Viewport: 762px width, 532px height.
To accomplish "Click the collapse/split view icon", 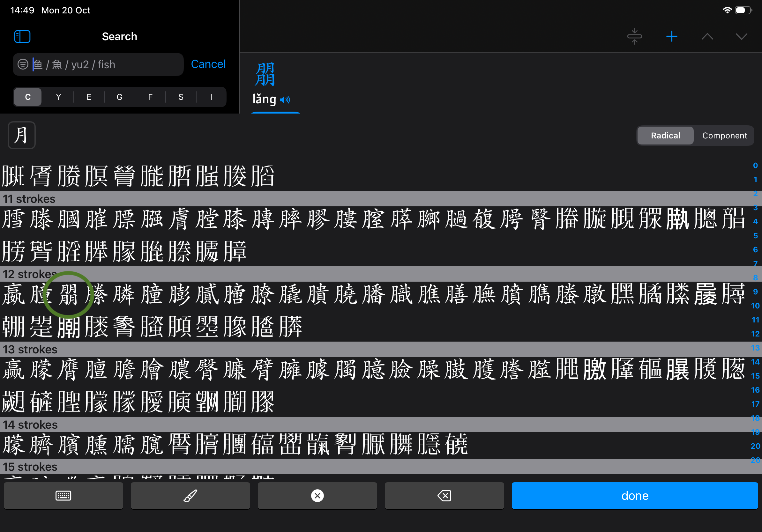I will coord(634,36).
